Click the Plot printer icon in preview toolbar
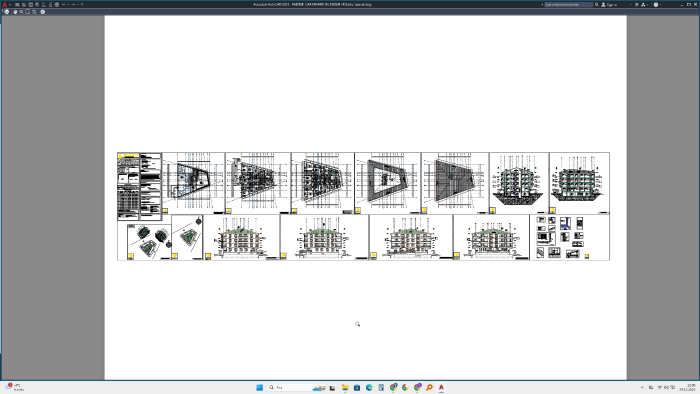The width and height of the screenshot is (700, 394). 7,12
